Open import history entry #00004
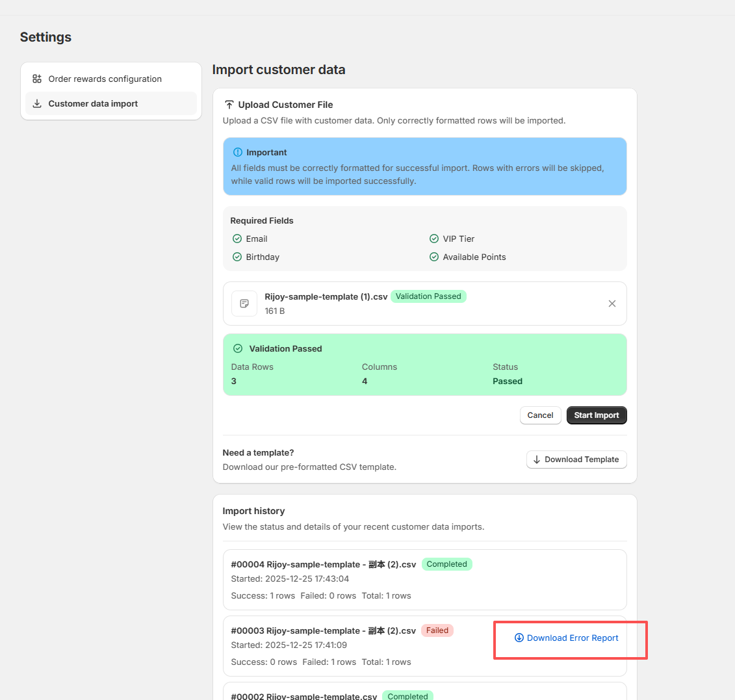This screenshot has width=735, height=700. 323,564
